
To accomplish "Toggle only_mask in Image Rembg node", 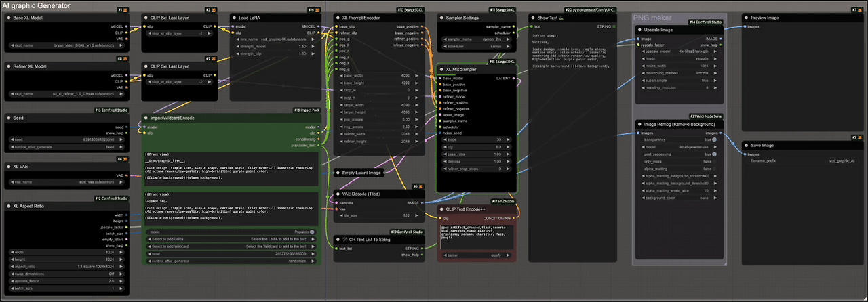I will [679, 161].
